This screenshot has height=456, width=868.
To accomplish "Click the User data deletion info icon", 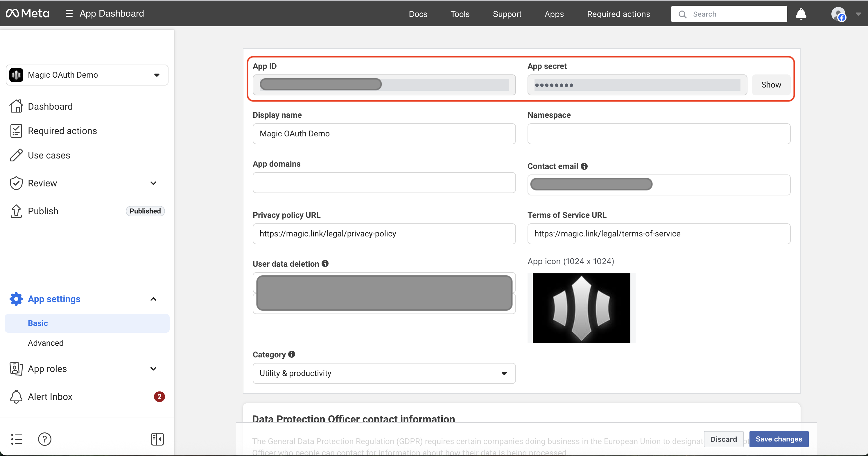I will point(325,263).
